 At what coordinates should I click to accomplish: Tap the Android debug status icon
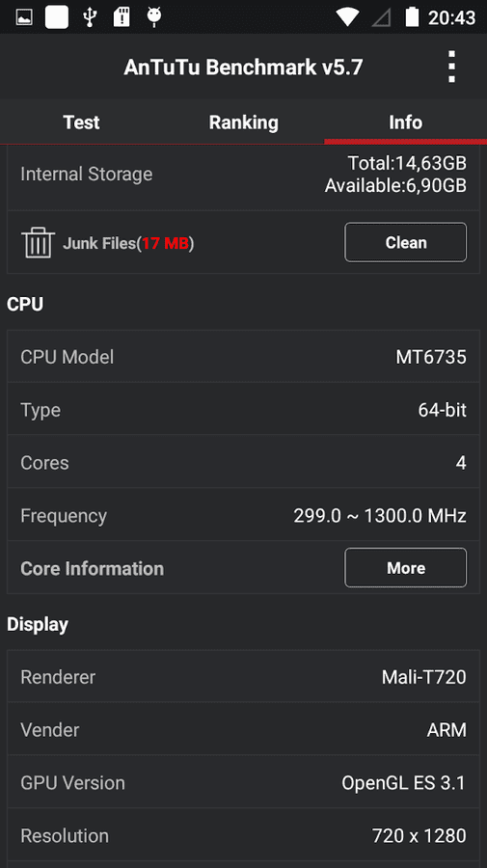pos(154,17)
